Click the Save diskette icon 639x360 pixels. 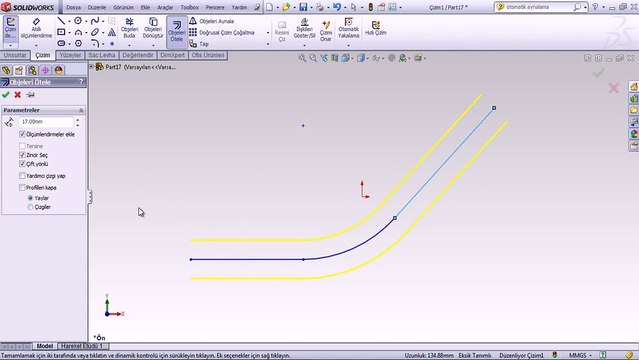tap(303, 7)
